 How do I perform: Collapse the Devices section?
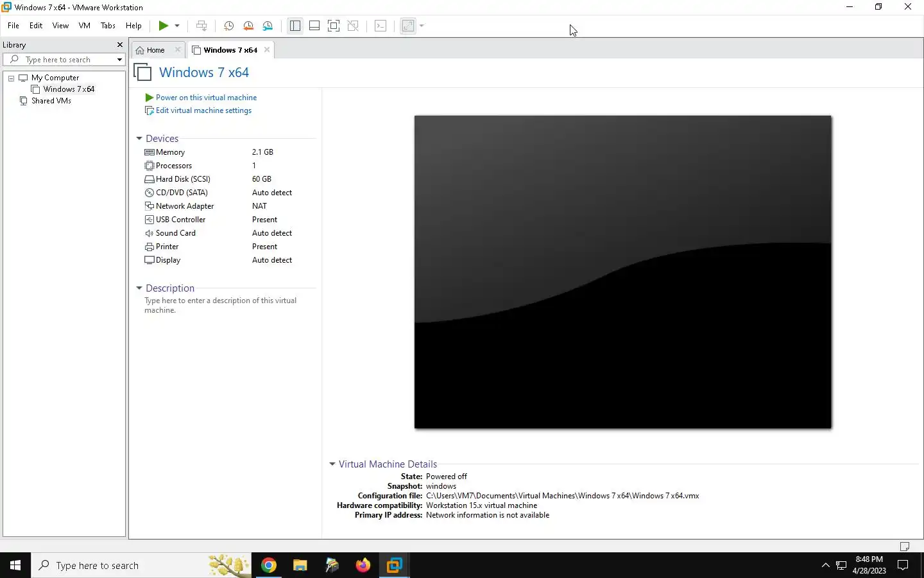139,139
